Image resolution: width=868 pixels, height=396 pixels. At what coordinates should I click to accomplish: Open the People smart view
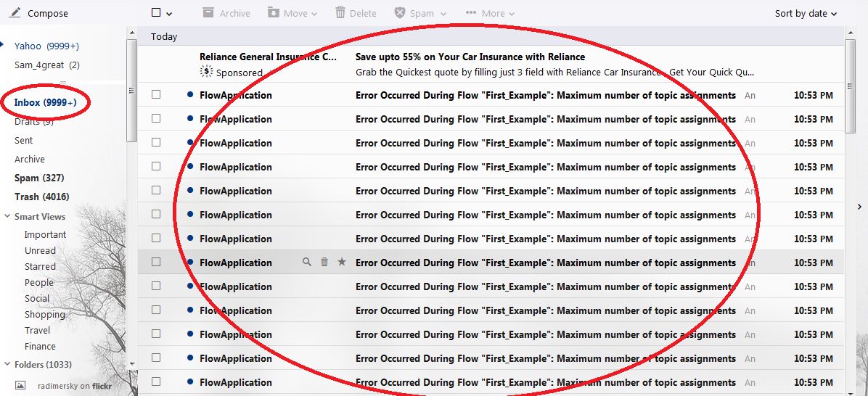[x=38, y=283]
